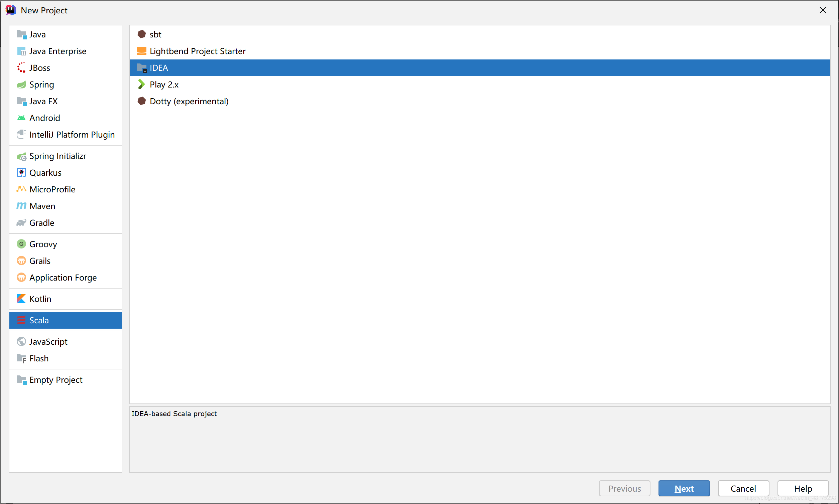Close the New Project dialog
Viewport: 839px width, 504px height.
[x=823, y=10]
